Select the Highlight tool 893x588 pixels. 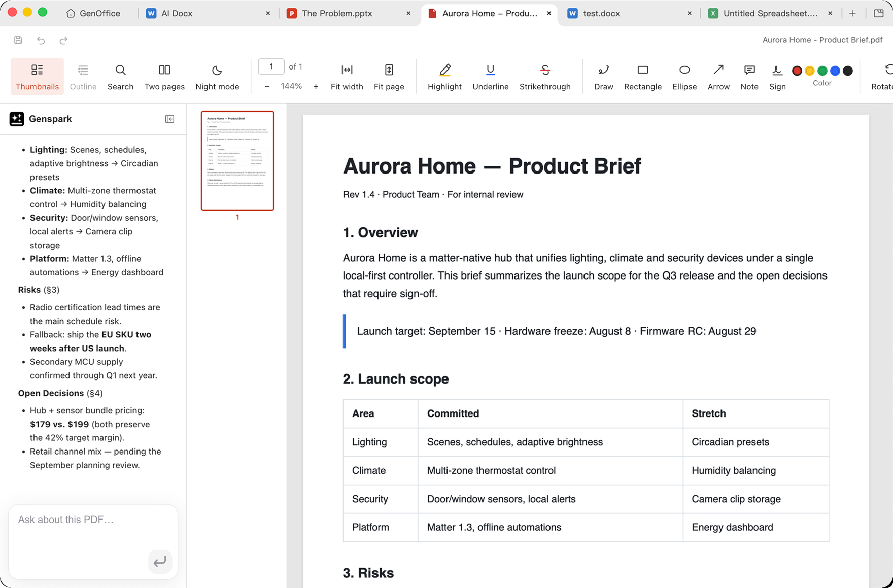click(444, 77)
